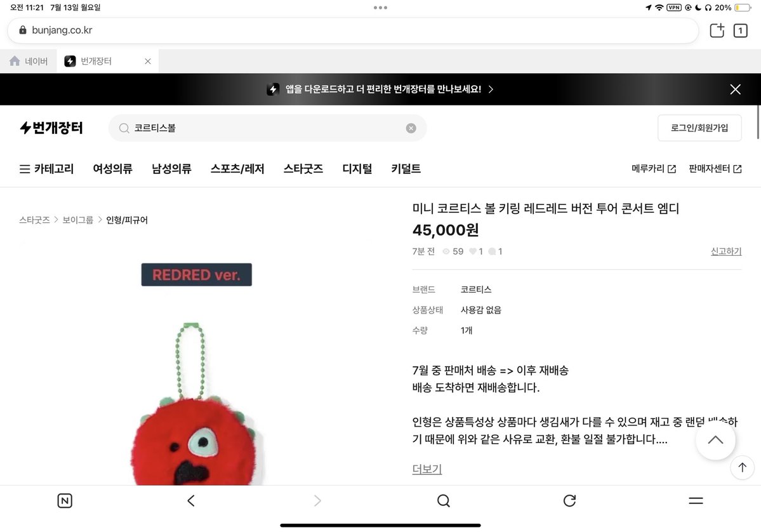761x532 pixels.
Task: Dismiss the black app download banner
Action: click(735, 90)
